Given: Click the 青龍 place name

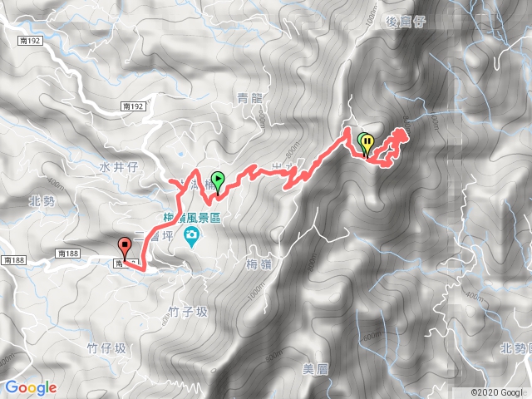Looking at the screenshot, I should 249,98.
